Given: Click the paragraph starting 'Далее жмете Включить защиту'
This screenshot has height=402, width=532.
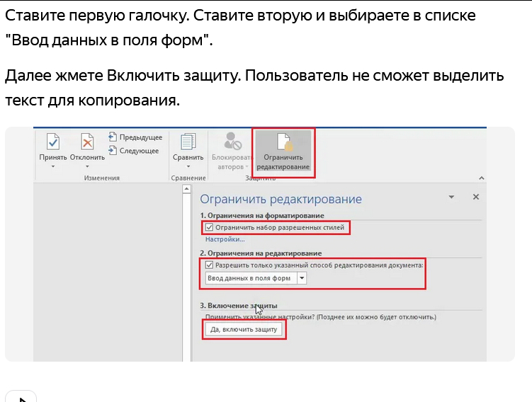Looking at the screenshot, I should [254, 88].
